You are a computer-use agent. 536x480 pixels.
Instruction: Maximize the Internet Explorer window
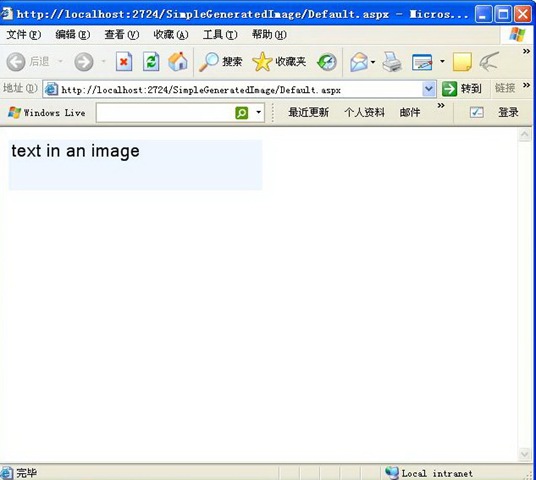pos(503,14)
